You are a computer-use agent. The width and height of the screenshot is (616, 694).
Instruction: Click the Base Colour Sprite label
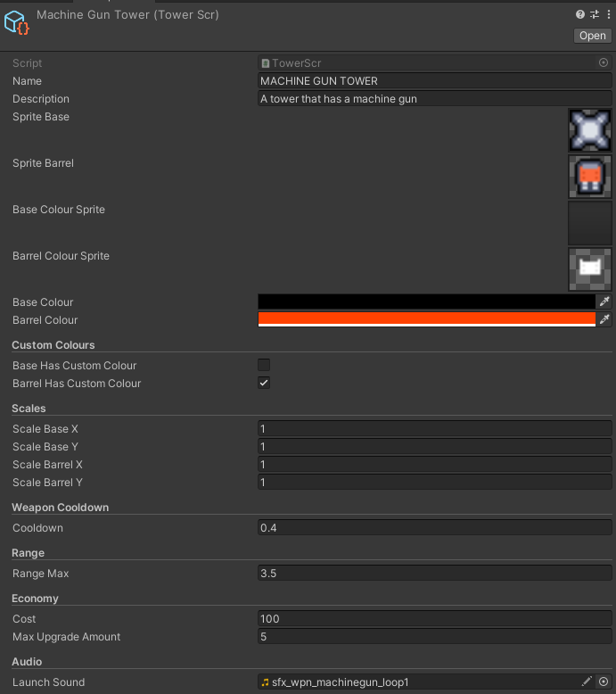coord(59,210)
